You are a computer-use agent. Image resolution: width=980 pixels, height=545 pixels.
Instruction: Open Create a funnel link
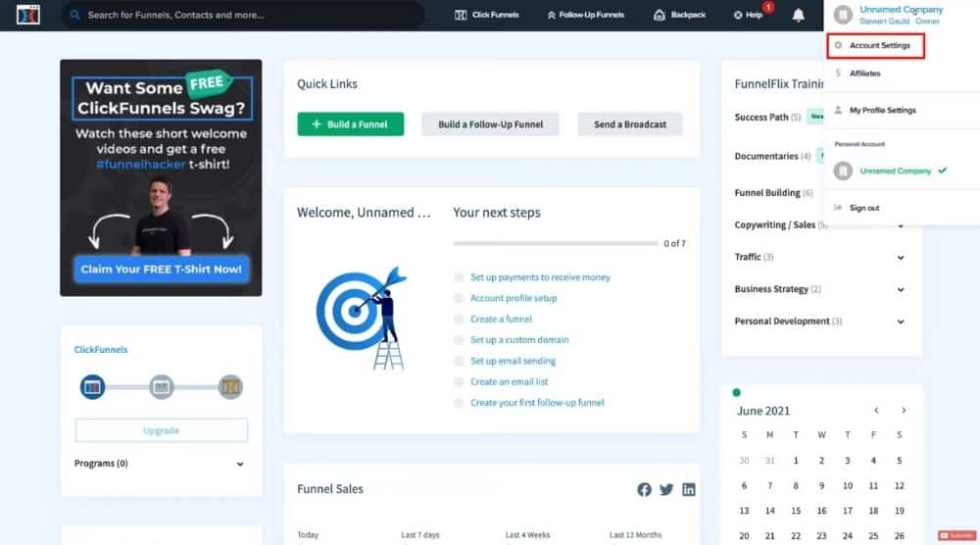tap(501, 320)
